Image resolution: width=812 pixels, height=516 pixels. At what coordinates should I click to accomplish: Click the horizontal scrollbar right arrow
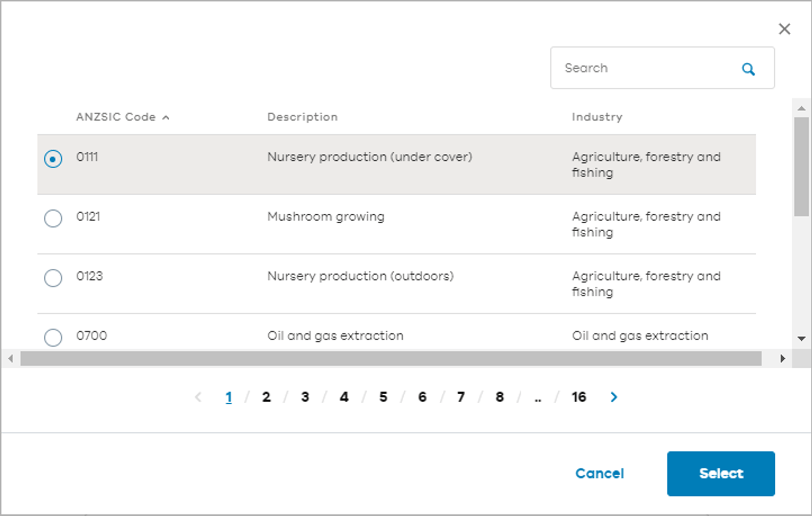[783, 358]
